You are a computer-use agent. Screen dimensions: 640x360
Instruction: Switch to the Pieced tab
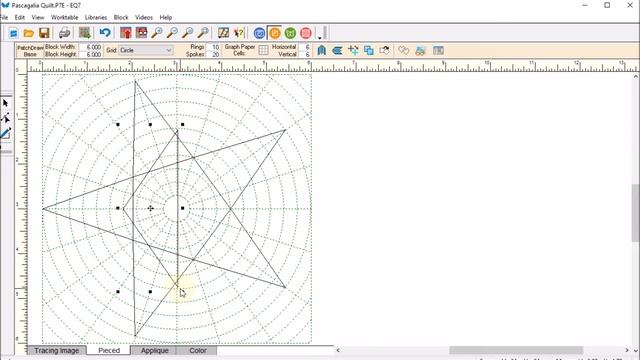pos(109,350)
